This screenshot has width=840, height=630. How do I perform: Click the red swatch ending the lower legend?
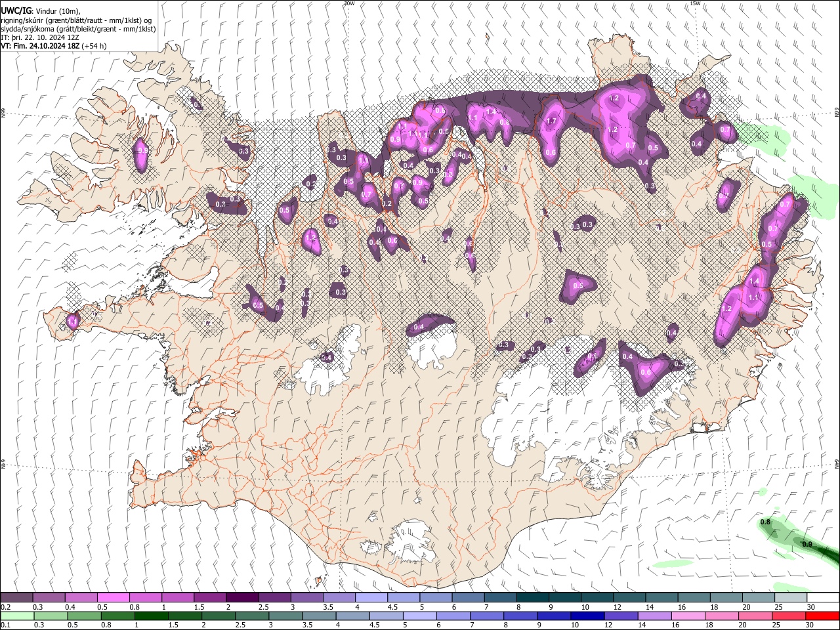pyautogui.click(x=822, y=616)
